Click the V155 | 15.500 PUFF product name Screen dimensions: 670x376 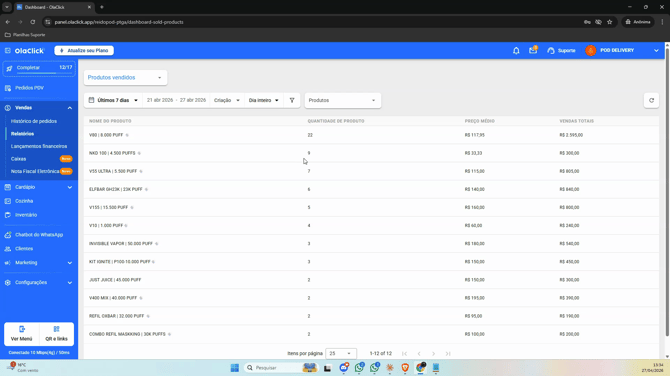(109, 208)
